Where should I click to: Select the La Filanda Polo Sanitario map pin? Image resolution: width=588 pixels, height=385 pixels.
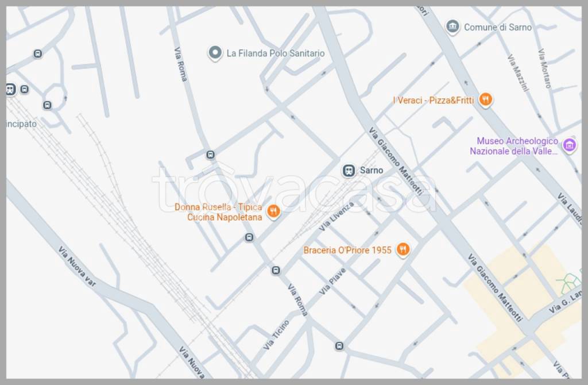(215, 53)
